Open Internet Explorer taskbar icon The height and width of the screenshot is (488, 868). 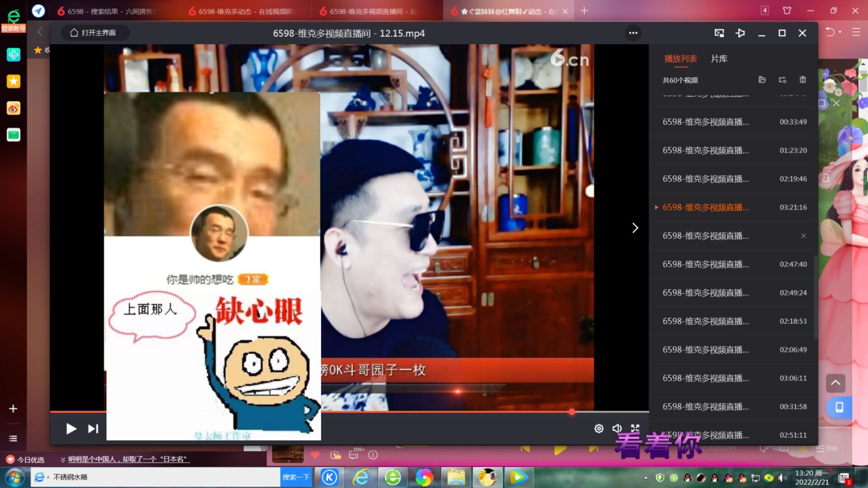361,477
